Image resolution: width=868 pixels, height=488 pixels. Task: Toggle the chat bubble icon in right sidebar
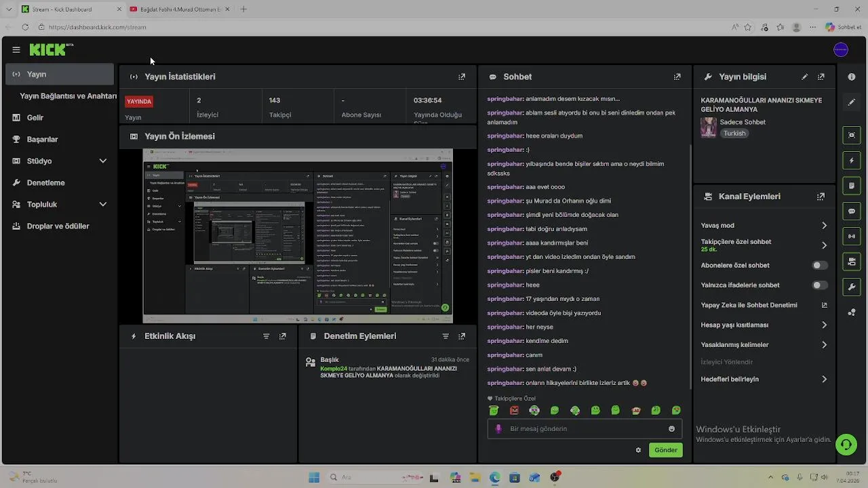coord(852,211)
